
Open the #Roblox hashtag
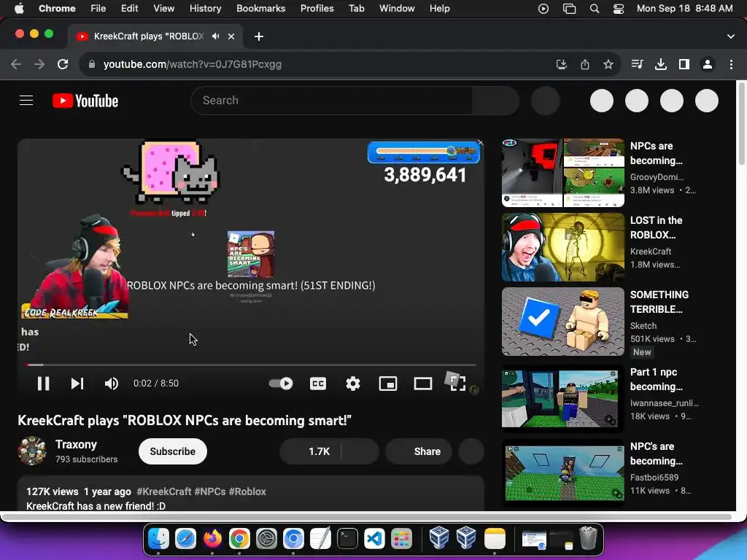pyautogui.click(x=247, y=491)
